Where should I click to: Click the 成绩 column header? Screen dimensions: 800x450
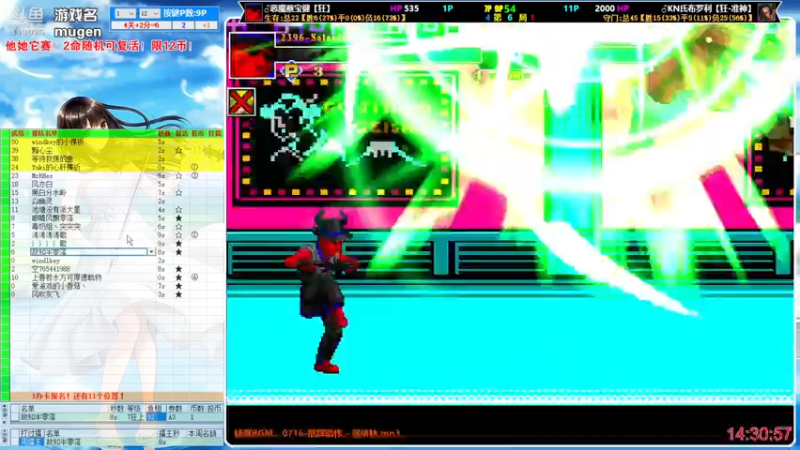17,133
